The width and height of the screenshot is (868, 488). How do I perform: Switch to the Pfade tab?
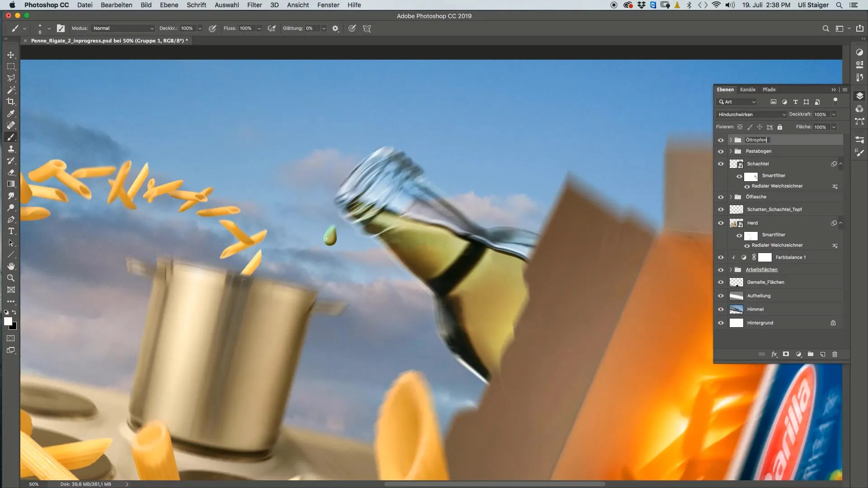tap(769, 89)
